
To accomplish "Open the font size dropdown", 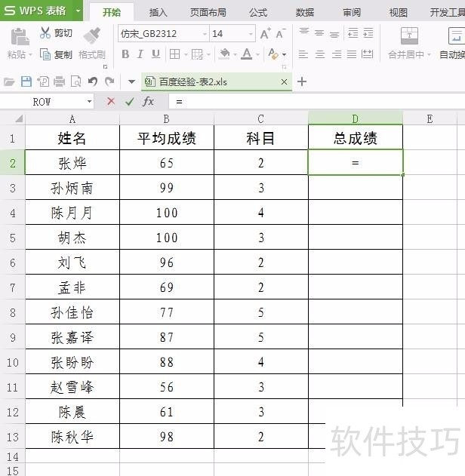I will 251,34.
